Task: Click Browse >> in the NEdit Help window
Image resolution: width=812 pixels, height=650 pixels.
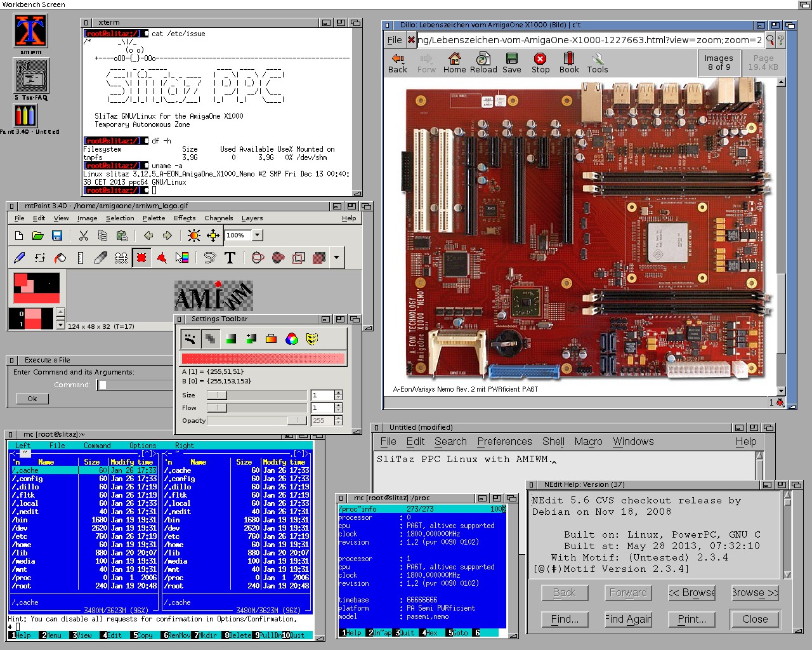Action: (x=755, y=593)
